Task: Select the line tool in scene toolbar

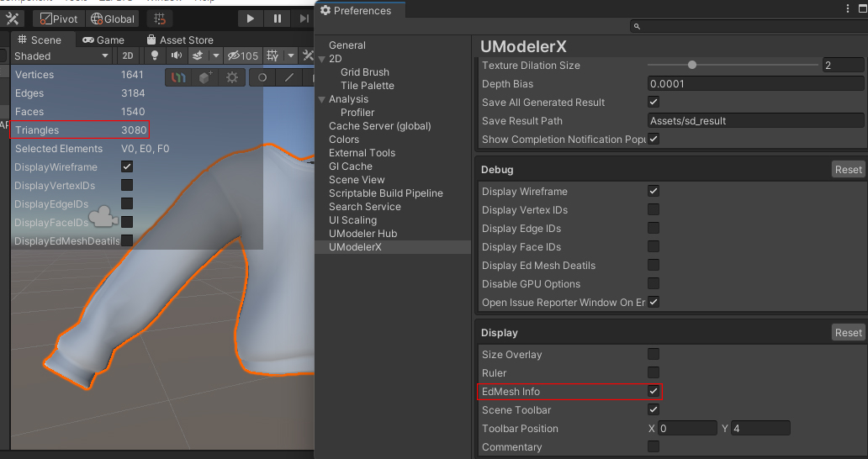Action: pos(289,77)
